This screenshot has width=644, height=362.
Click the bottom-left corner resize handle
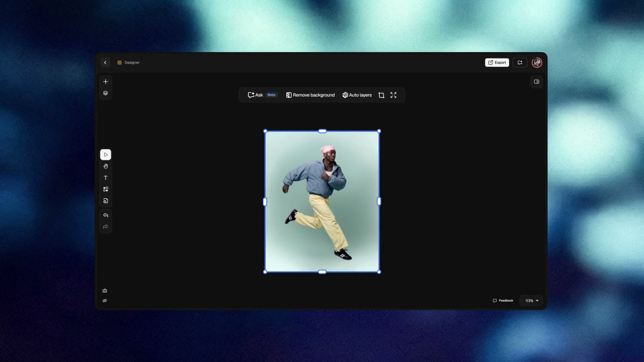pos(265,272)
